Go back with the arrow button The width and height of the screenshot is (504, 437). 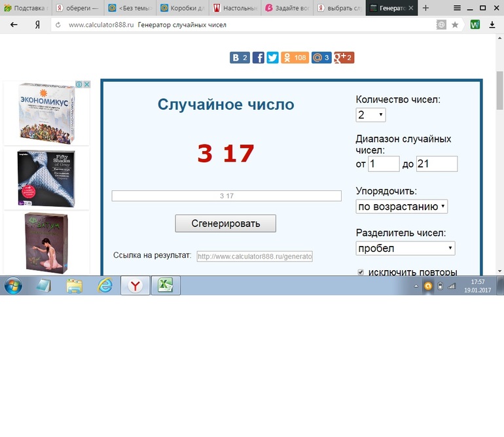point(14,24)
